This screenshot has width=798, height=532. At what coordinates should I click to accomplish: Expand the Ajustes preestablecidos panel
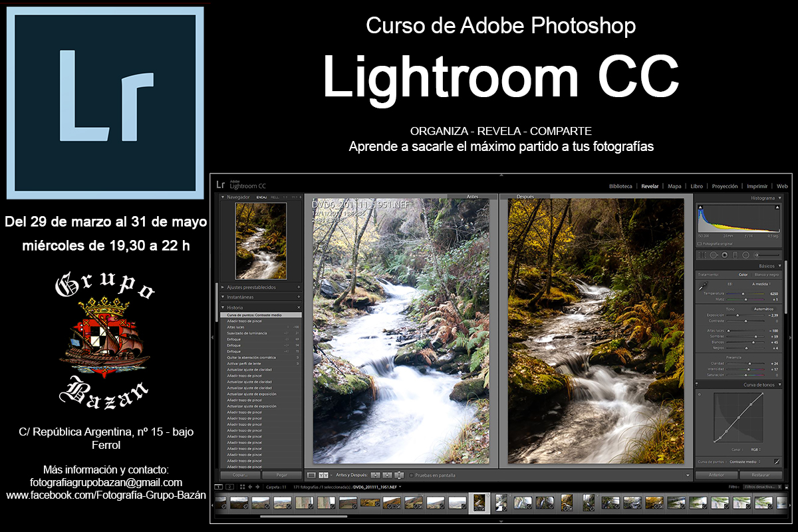(x=223, y=287)
